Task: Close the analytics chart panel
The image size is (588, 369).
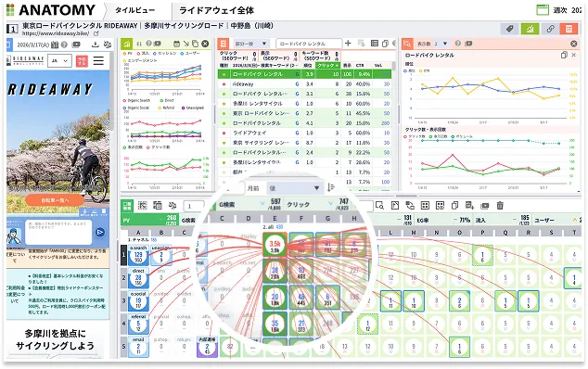Action: coord(205,44)
